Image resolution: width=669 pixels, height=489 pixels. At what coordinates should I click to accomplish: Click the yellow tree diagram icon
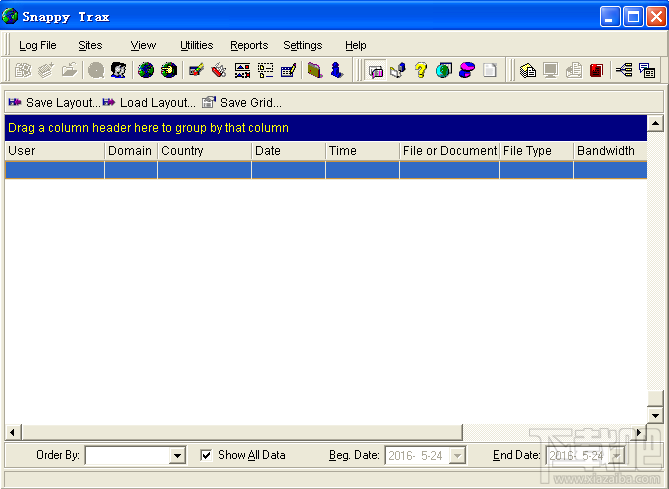coord(624,70)
